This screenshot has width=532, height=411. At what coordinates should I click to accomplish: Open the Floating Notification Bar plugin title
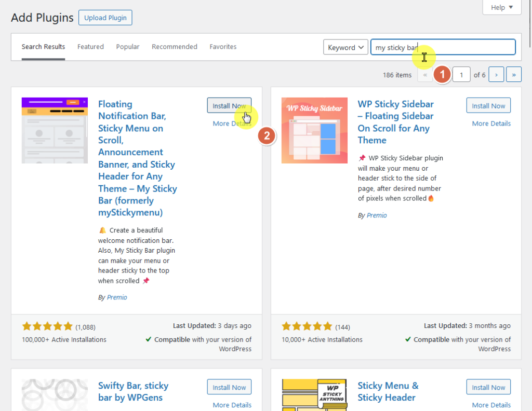[137, 158]
